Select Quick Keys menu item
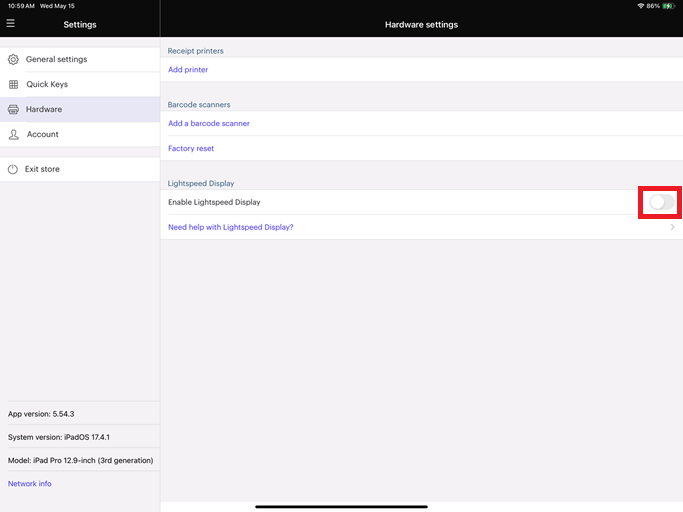This screenshot has height=512, width=683. [80, 85]
